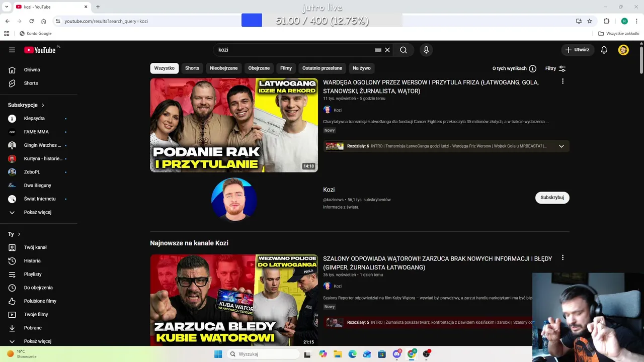Select the Na żywo filter chip
This screenshot has width=644, height=362.
[x=362, y=68]
